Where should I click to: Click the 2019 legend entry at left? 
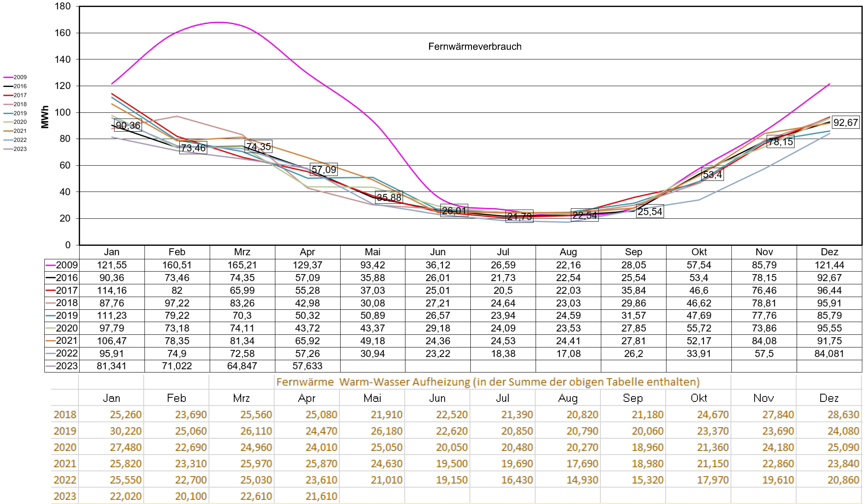pyautogui.click(x=15, y=113)
